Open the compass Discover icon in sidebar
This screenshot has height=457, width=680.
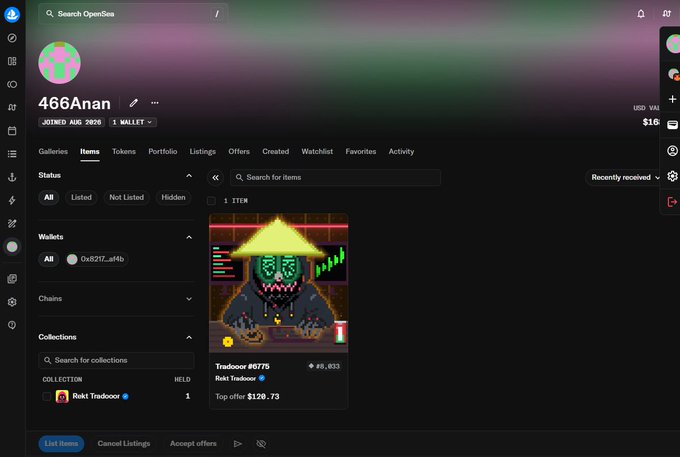tap(12, 38)
